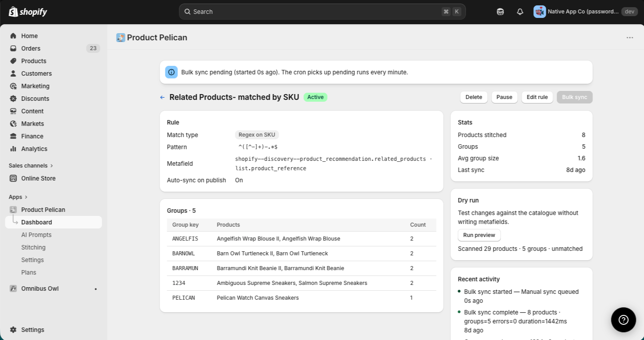The image size is (644, 340).
Task: Click the Group key column header
Action: (x=186, y=225)
